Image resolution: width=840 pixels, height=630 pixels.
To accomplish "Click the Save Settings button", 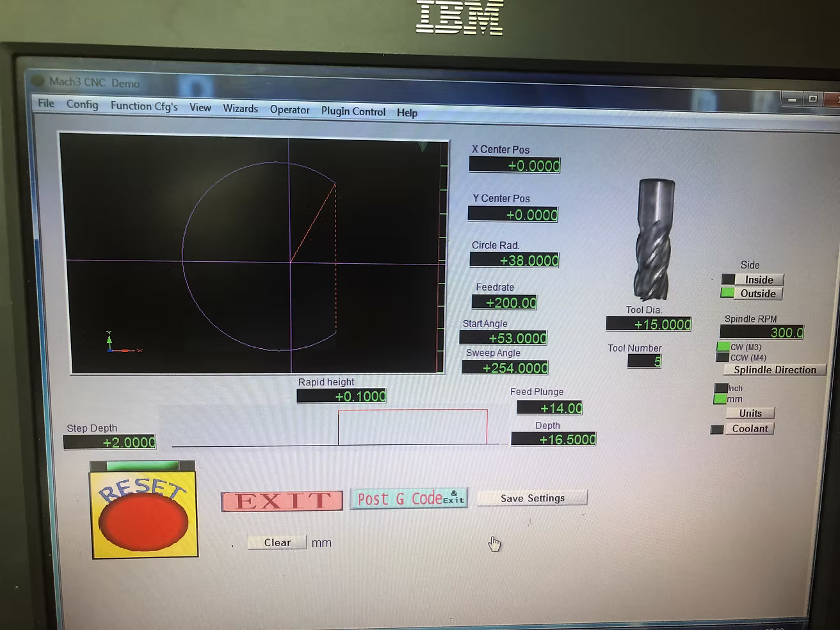I will pyautogui.click(x=532, y=498).
